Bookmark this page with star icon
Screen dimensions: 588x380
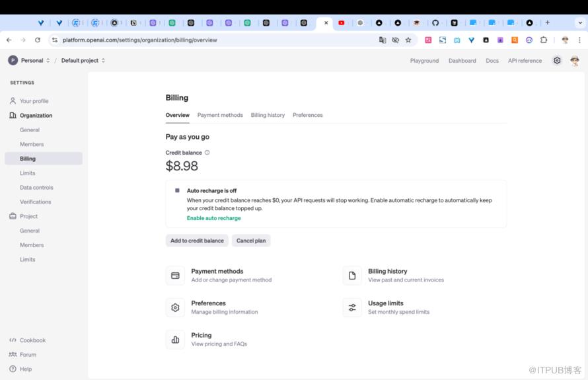pos(408,40)
